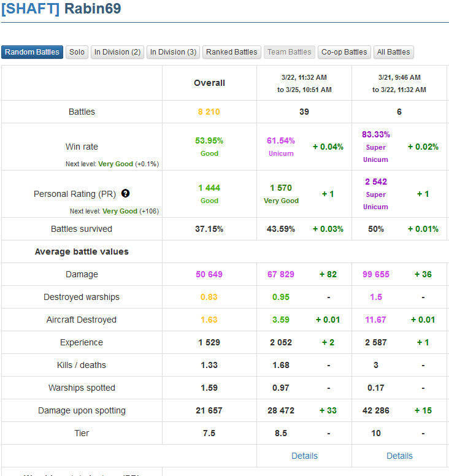The image size is (449, 476).
Task: Open Details for the 39-battle period
Action: pyautogui.click(x=304, y=456)
